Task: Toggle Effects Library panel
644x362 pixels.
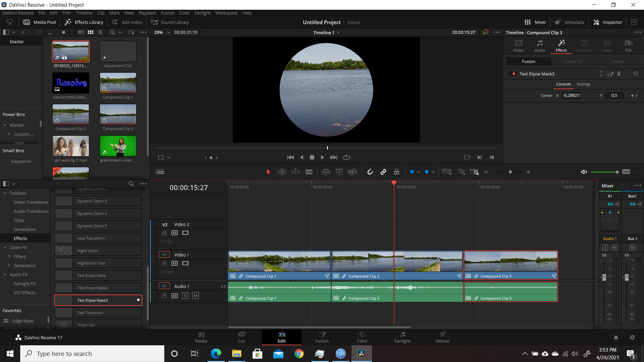Action: (84, 22)
